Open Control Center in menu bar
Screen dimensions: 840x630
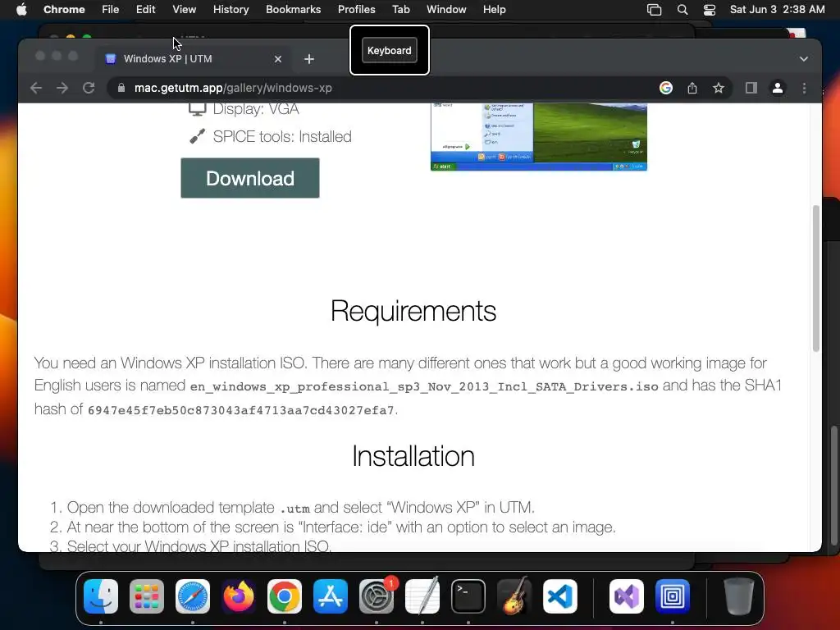[x=710, y=10]
